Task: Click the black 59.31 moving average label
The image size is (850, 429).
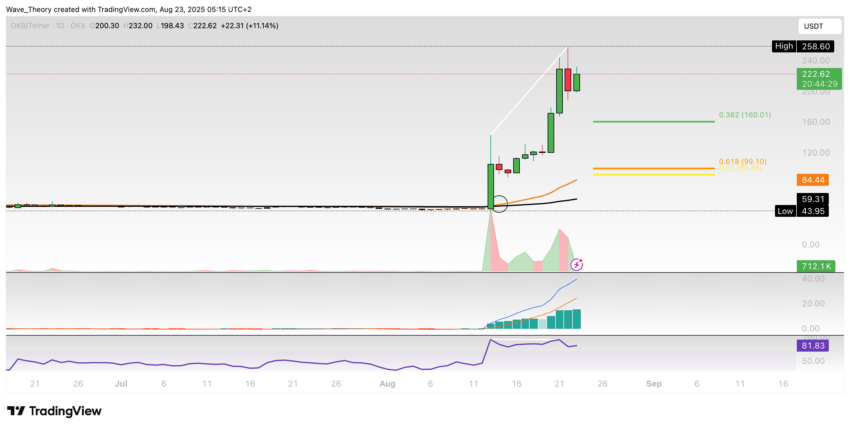Action: [x=812, y=199]
